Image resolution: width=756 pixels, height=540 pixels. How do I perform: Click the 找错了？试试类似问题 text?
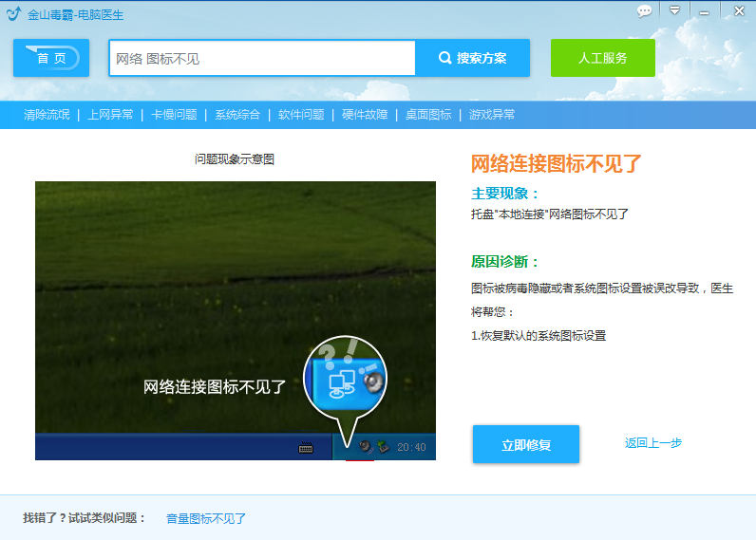84,518
